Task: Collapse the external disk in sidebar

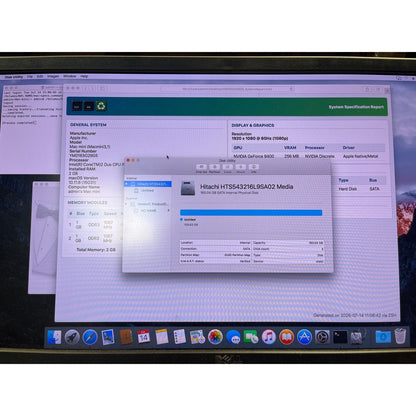Action: point(126,204)
